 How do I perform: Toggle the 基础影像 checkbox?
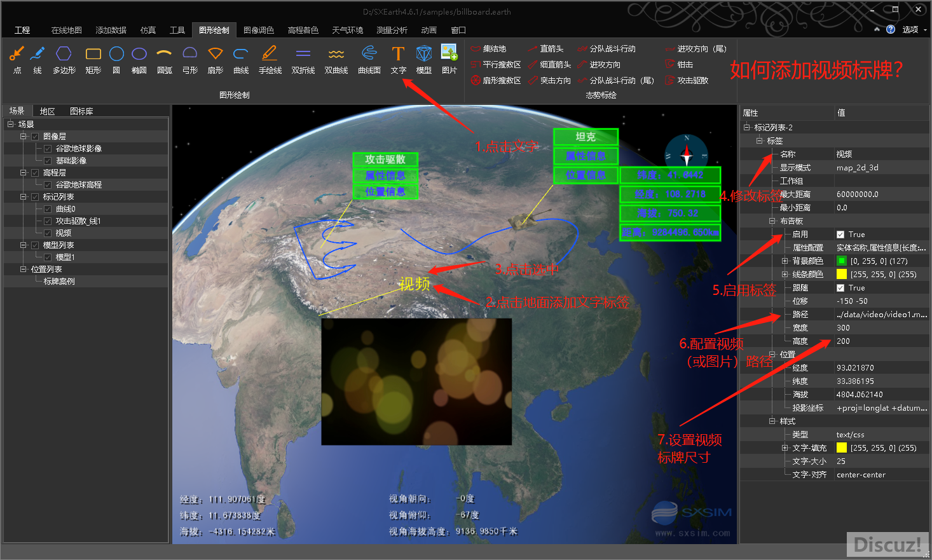tap(48, 161)
